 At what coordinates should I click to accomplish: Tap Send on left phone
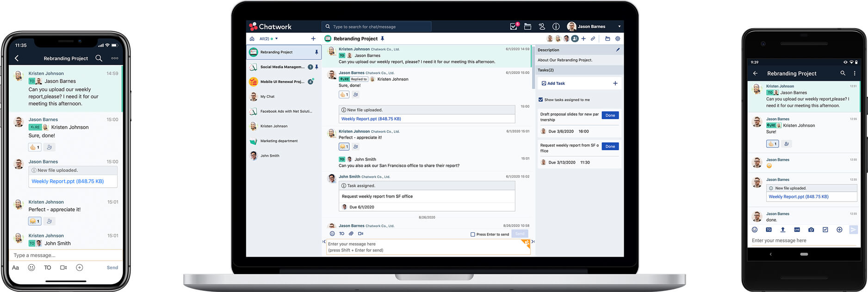pyautogui.click(x=112, y=268)
